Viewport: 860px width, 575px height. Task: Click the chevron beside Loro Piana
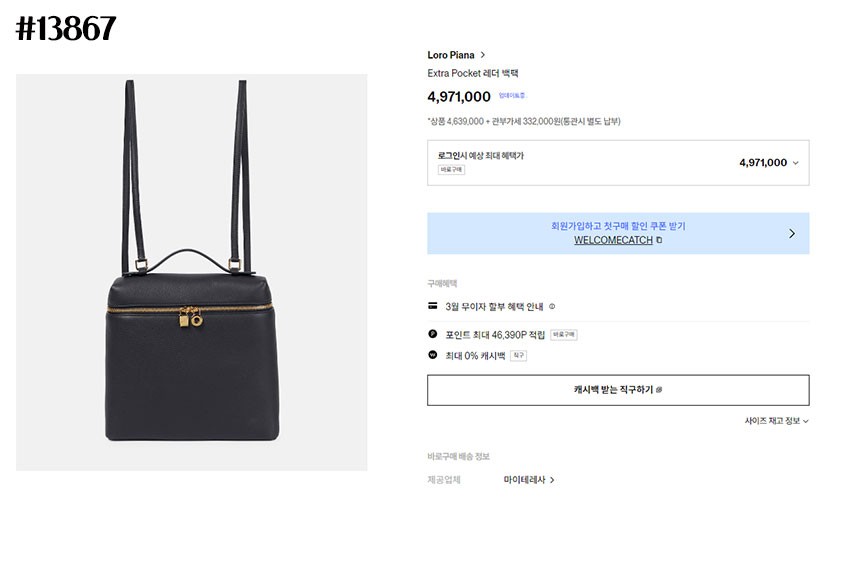[x=483, y=55]
